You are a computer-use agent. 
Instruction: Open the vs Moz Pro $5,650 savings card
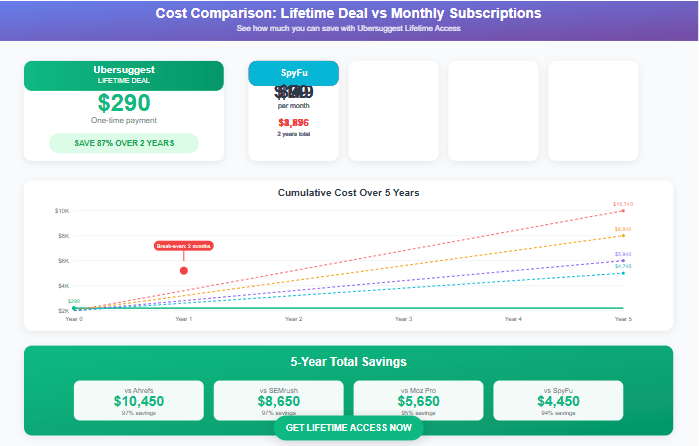click(x=418, y=399)
